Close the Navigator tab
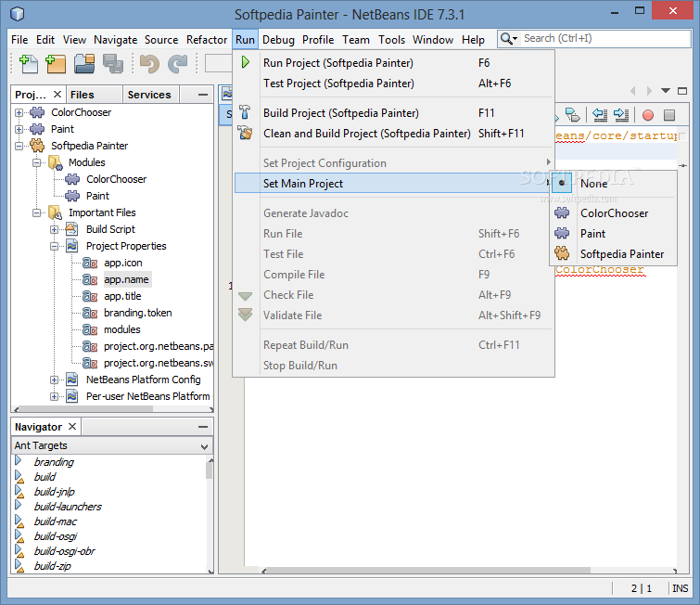 [72, 427]
